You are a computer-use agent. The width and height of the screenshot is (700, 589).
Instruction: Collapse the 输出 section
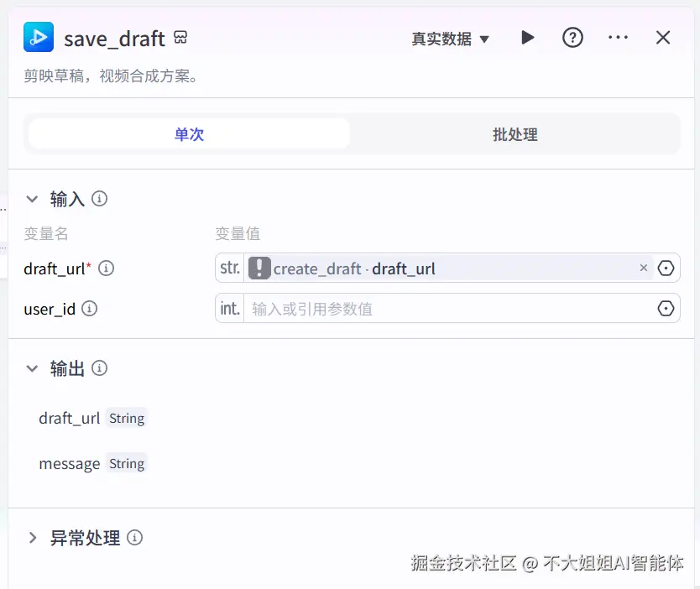(x=32, y=368)
